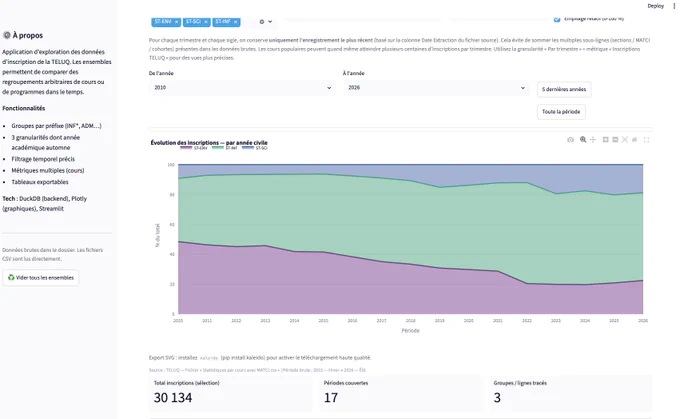Click the 'Fonctionnalités' sidebar heading
The image size is (680, 419).
pyautogui.click(x=23, y=108)
